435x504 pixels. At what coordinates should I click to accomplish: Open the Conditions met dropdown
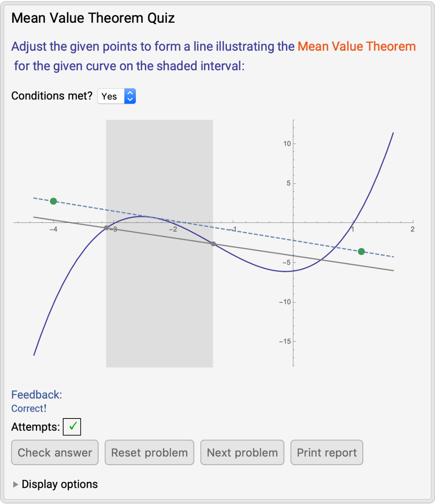pos(111,96)
